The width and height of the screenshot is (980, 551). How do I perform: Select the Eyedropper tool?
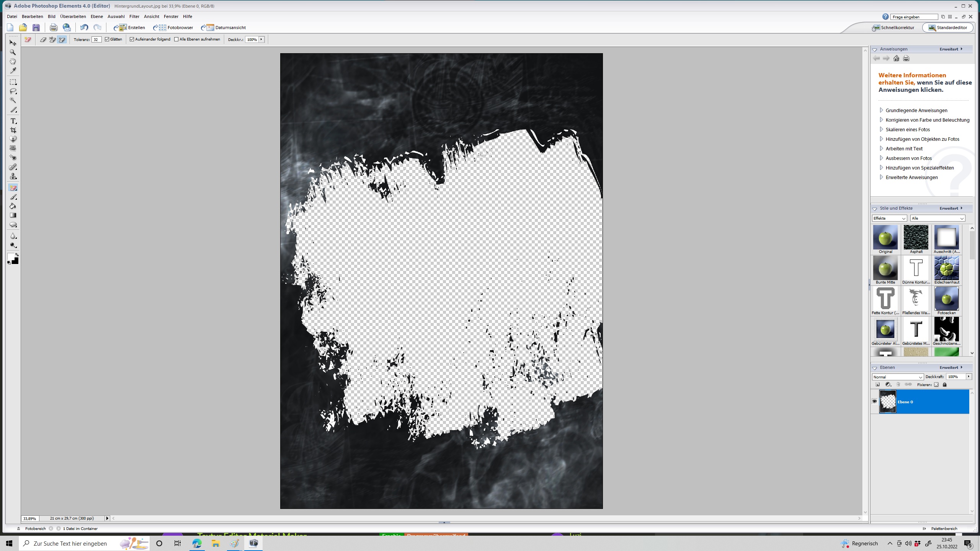point(13,71)
